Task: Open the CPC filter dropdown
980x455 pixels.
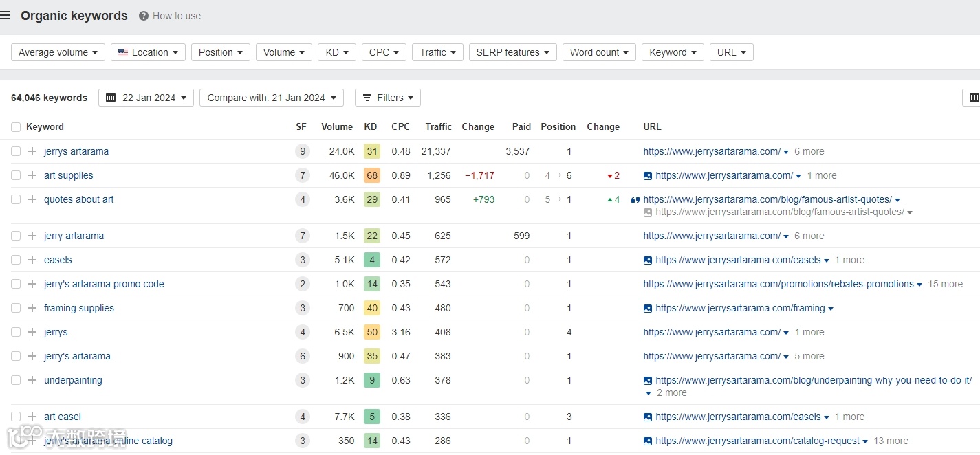Action: click(384, 52)
